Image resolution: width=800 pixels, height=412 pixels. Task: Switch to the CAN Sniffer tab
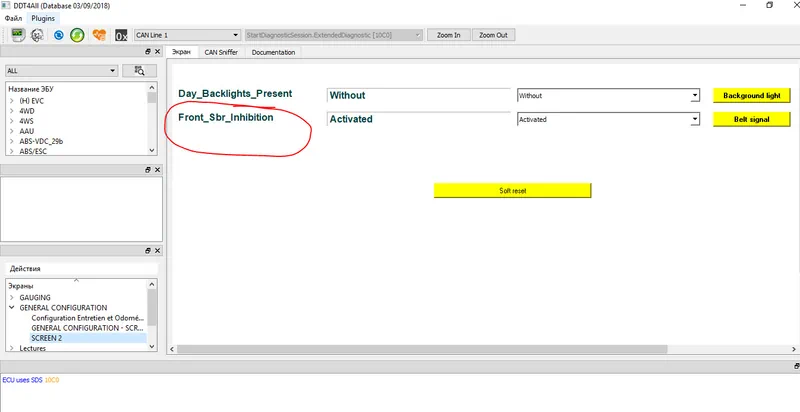(x=221, y=52)
